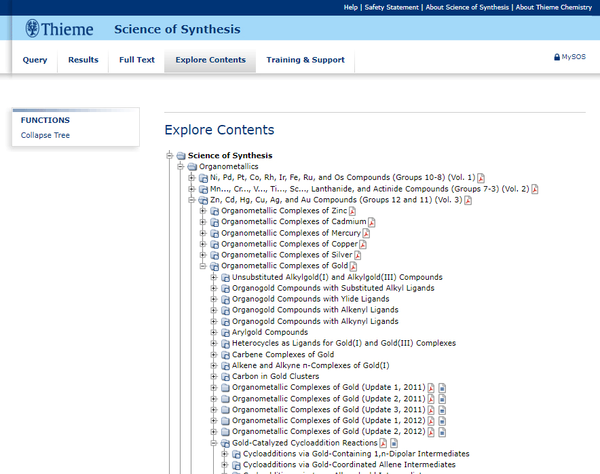Open PDF for Gold-Catalyzed Cycloaddition Reactions
The image size is (600, 474).
383,443
